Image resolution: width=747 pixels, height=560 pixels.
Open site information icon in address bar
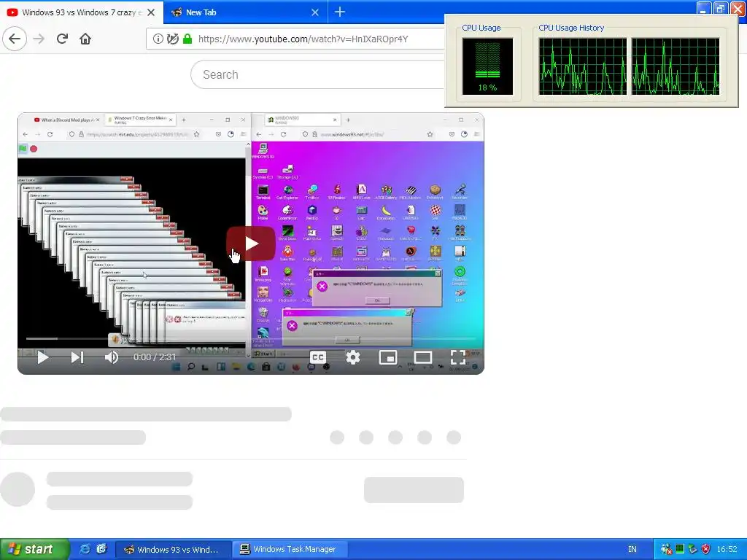point(158,39)
